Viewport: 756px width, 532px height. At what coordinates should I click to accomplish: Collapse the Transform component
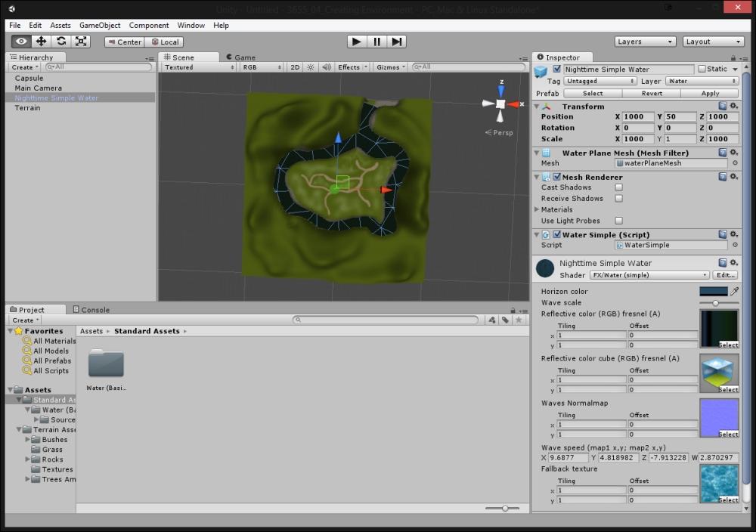pyautogui.click(x=537, y=106)
